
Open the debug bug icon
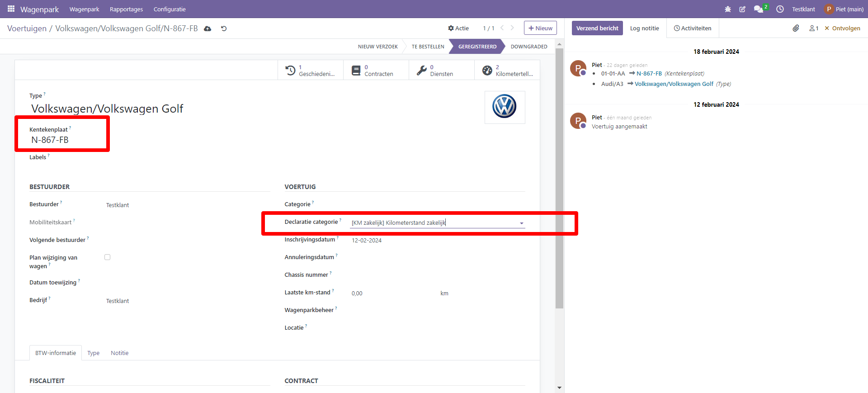click(728, 9)
